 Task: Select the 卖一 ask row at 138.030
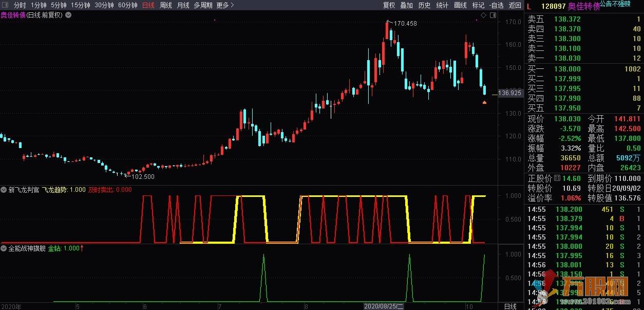tap(584, 59)
